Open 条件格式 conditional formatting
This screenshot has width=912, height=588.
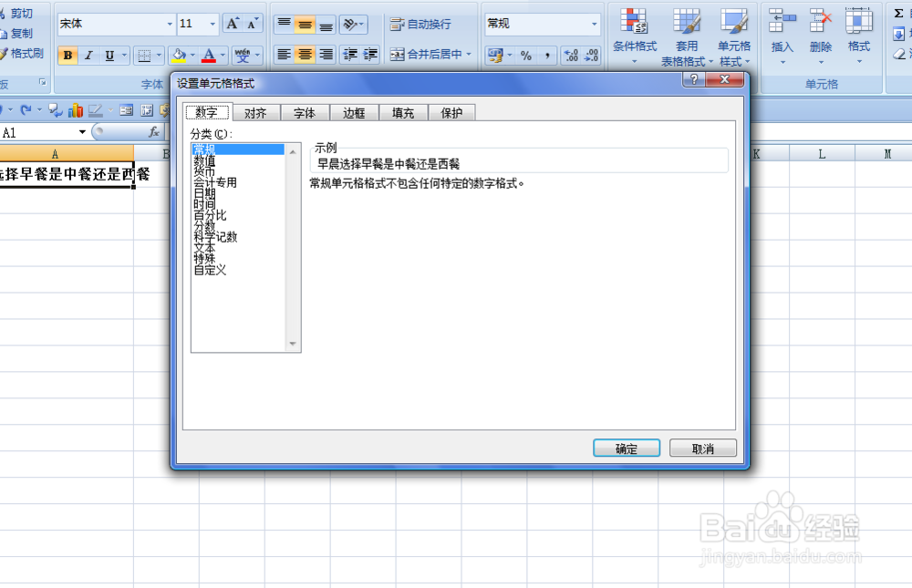click(635, 36)
